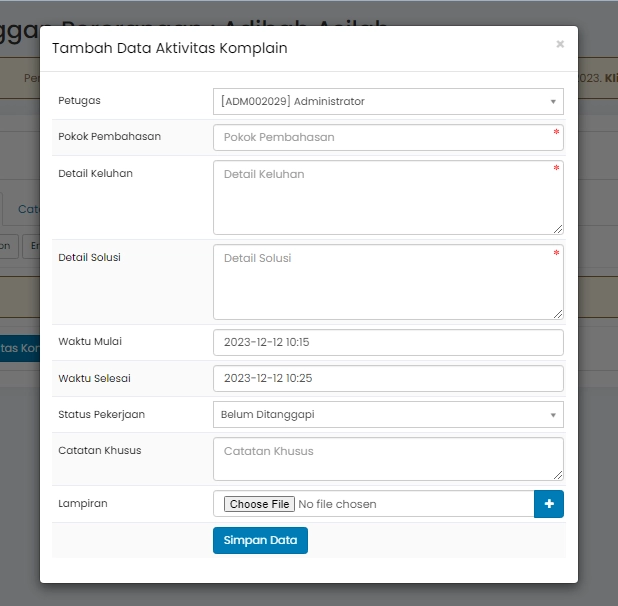Expand the Status Pekerjaan dropdown
618x606 pixels.
point(388,414)
